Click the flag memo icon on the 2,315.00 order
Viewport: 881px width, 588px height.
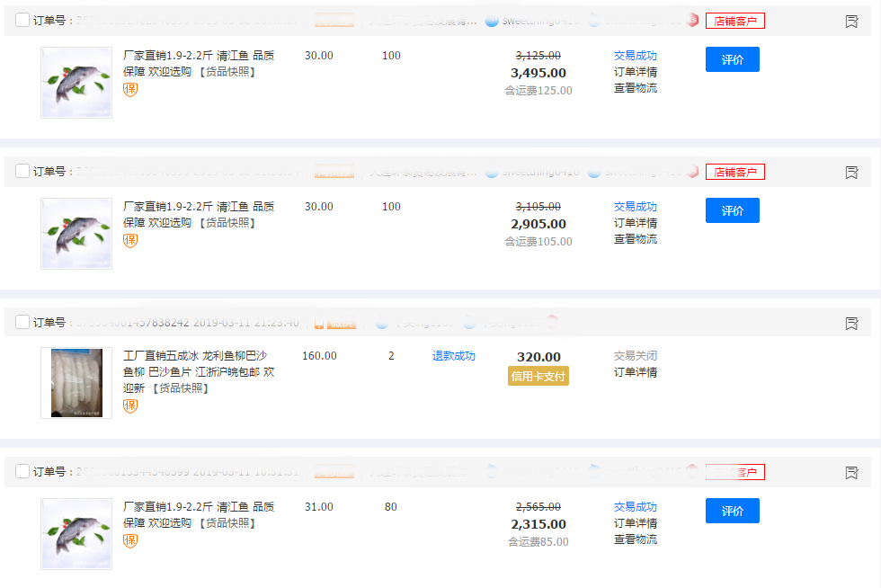(851, 473)
